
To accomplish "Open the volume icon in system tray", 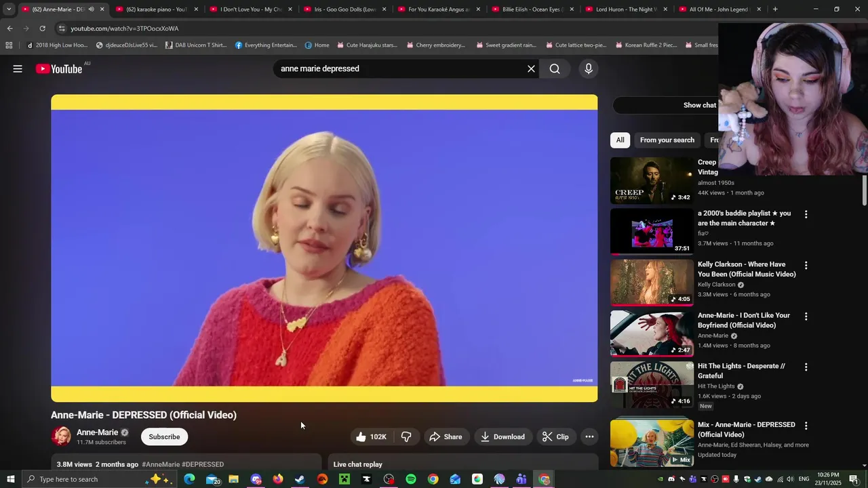I will pyautogui.click(x=790, y=479).
